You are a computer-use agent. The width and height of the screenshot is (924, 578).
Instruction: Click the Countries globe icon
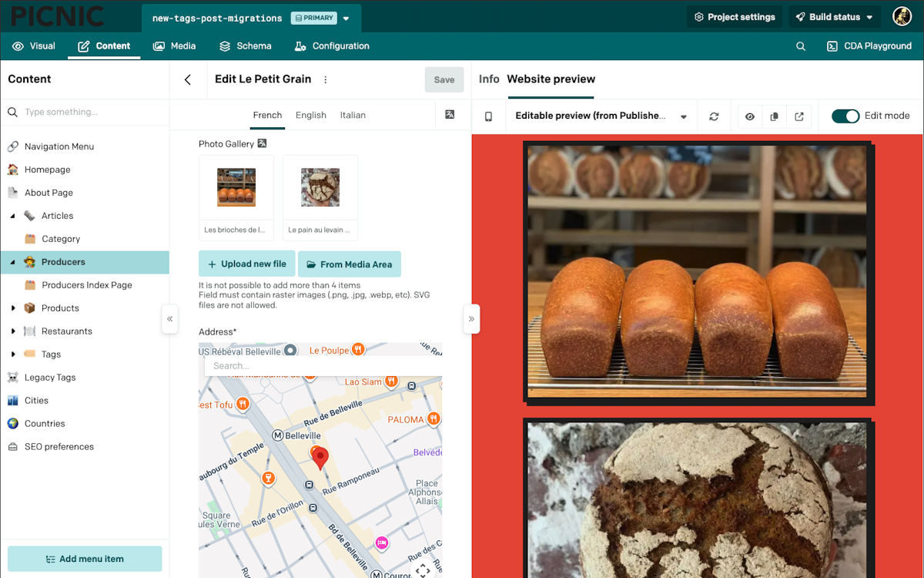tap(13, 424)
